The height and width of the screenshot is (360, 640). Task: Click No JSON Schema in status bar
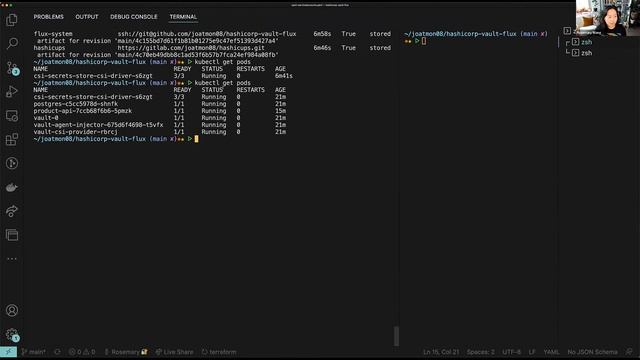[x=592, y=352]
